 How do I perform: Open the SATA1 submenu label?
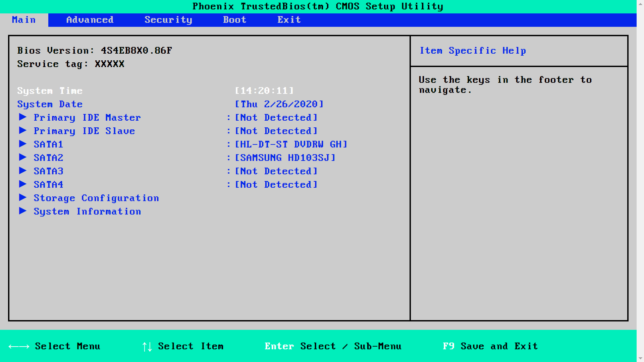(x=48, y=144)
